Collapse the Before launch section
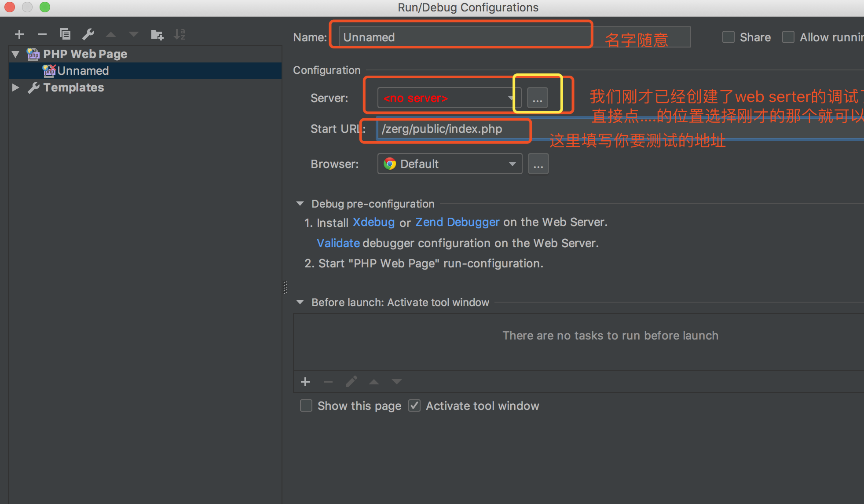The width and height of the screenshot is (864, 504). 300,302
